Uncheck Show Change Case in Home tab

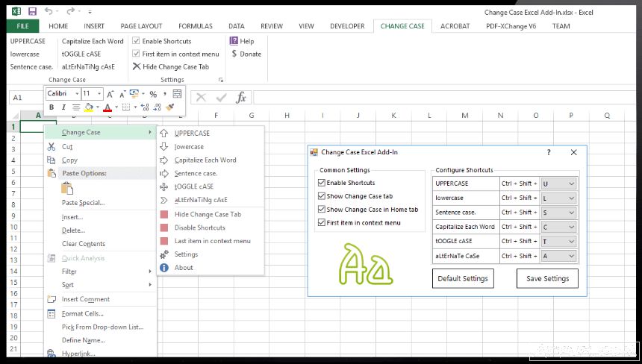click(x=322, y=209)
